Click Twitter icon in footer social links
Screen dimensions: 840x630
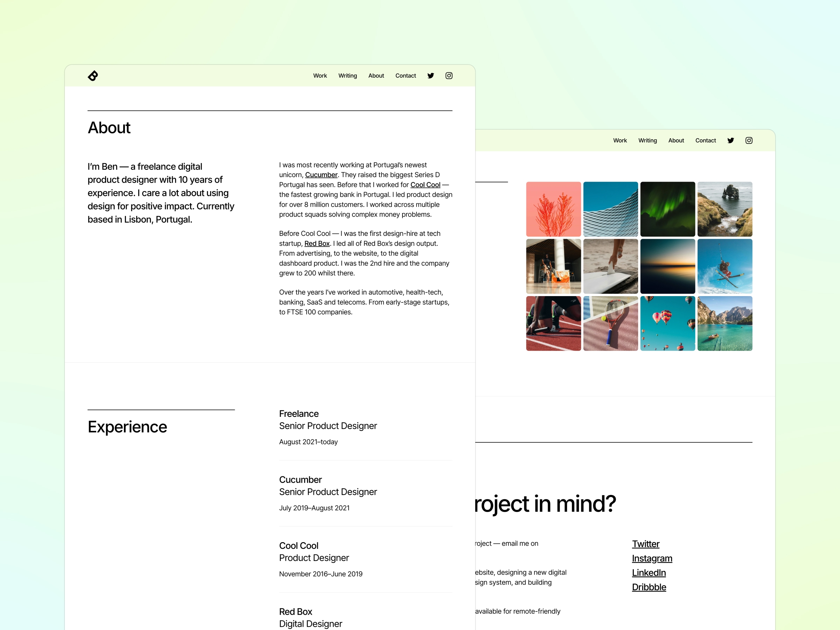pyautogui.click(x=645, y=543)
